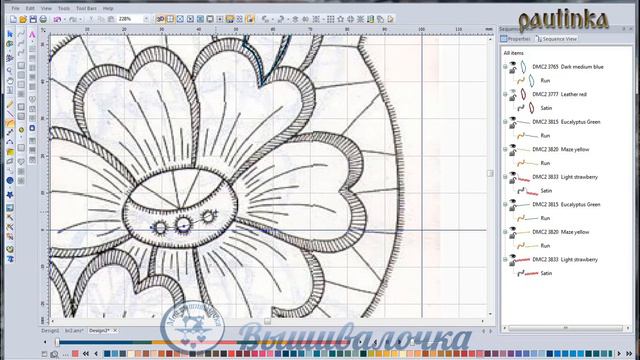The width and height of the screenshot is (640, 360).
Task: Click the Paste clipboard icon
Action: (x=111, y=19)
